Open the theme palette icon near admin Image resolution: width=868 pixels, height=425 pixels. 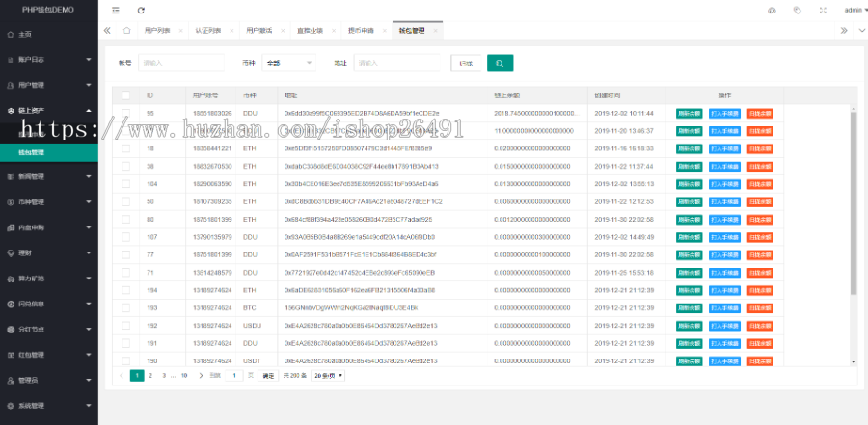point(773,10)
